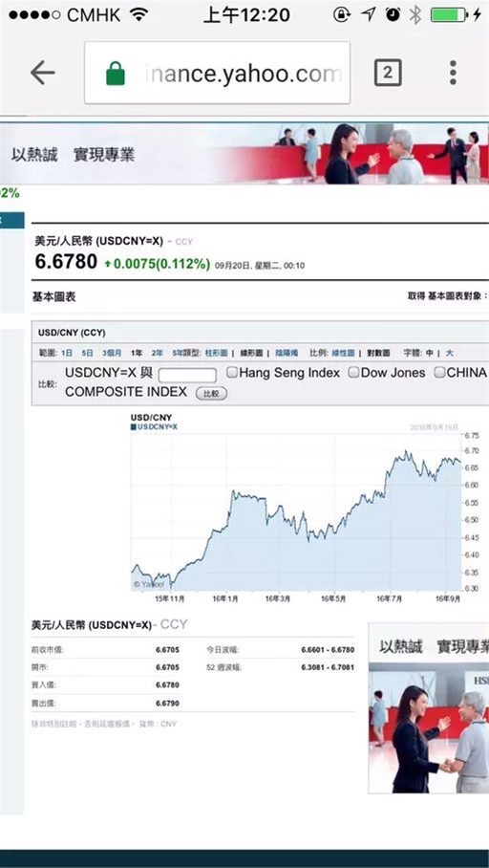Switch chart type to 陰陽燭
This screenshot has width=489, height=868.
point(287,353)
